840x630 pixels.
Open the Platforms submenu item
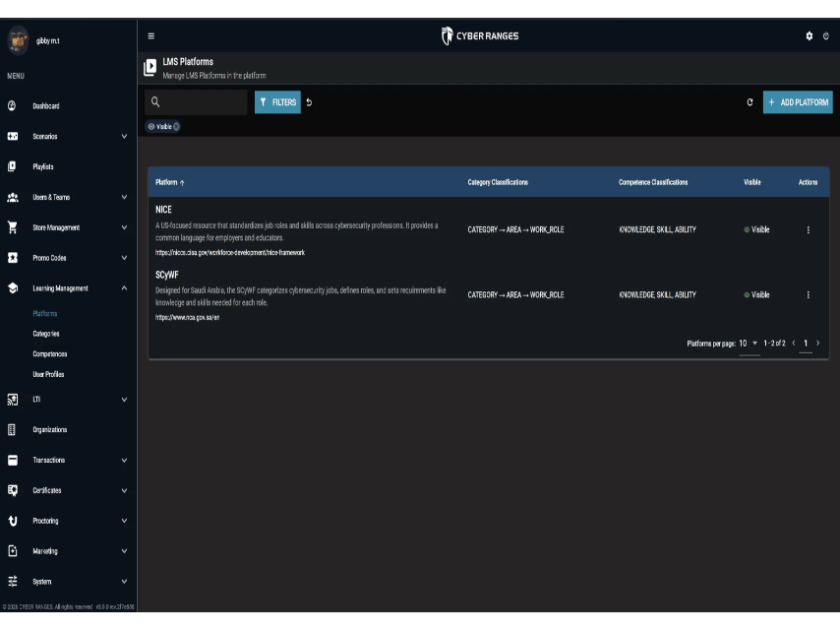click(45, 314)
